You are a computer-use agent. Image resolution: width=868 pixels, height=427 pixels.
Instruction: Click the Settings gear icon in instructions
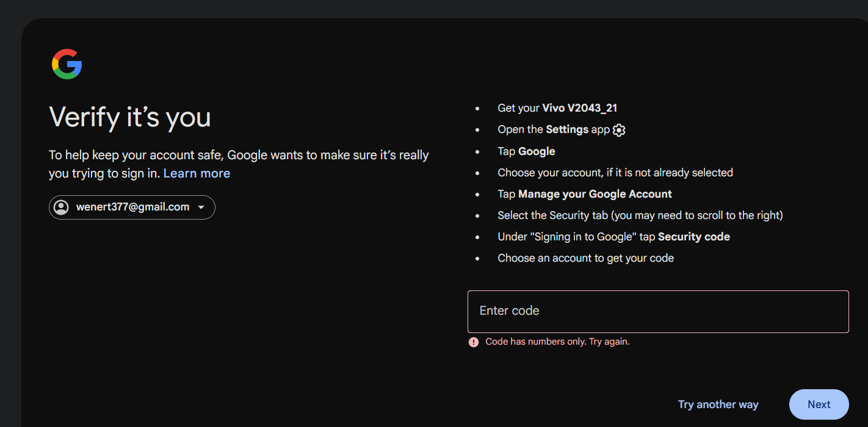[x=619, y=130]
